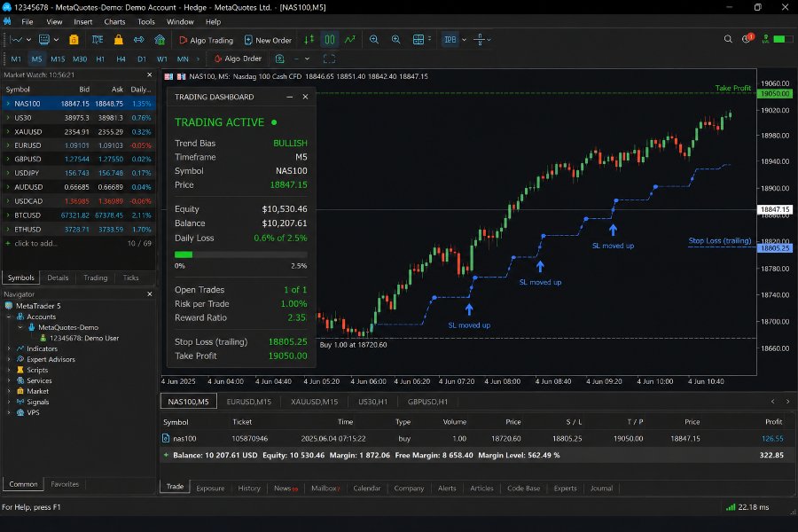
Task: Open the File menu
Action: 27,22
